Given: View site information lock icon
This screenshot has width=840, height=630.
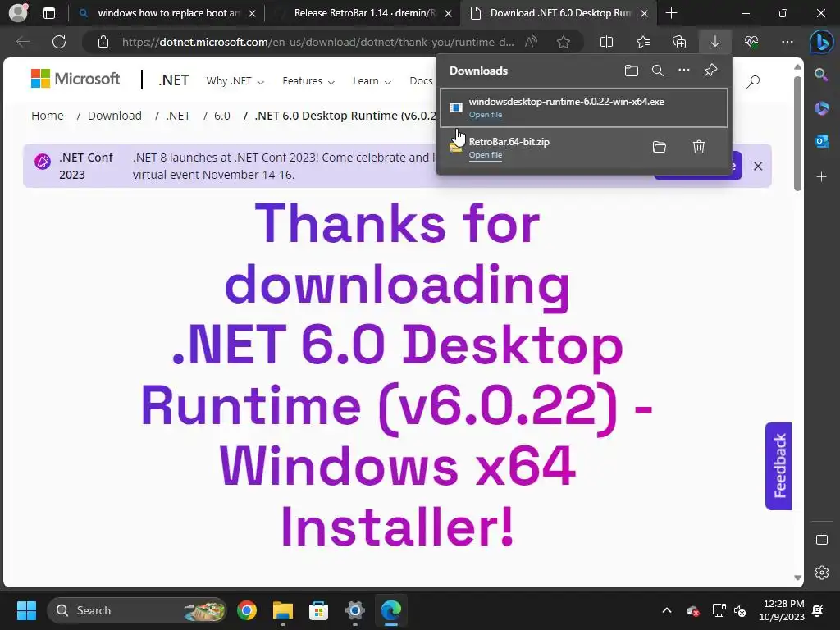Looking at the screenshot, I should (x=103, y=42).
